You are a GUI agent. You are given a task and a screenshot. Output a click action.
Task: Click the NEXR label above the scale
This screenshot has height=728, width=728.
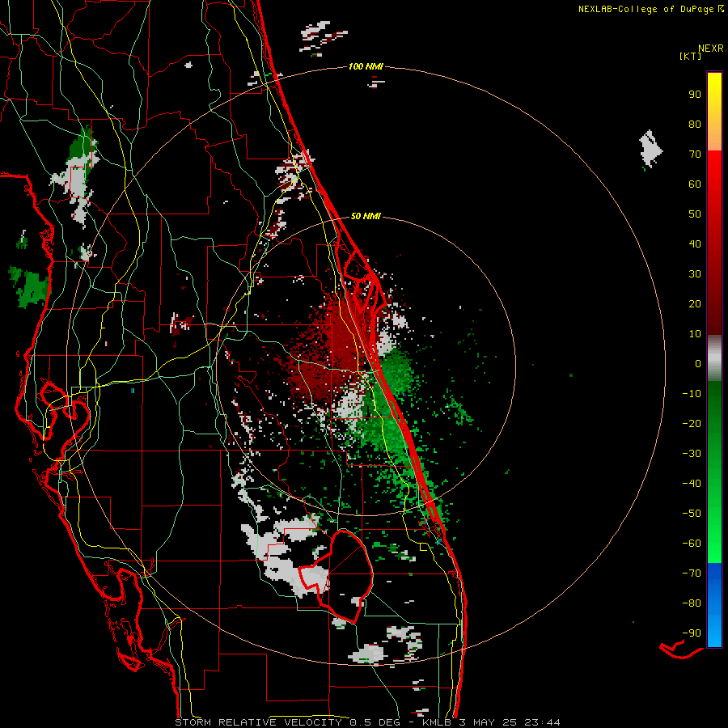coord(711,49)
